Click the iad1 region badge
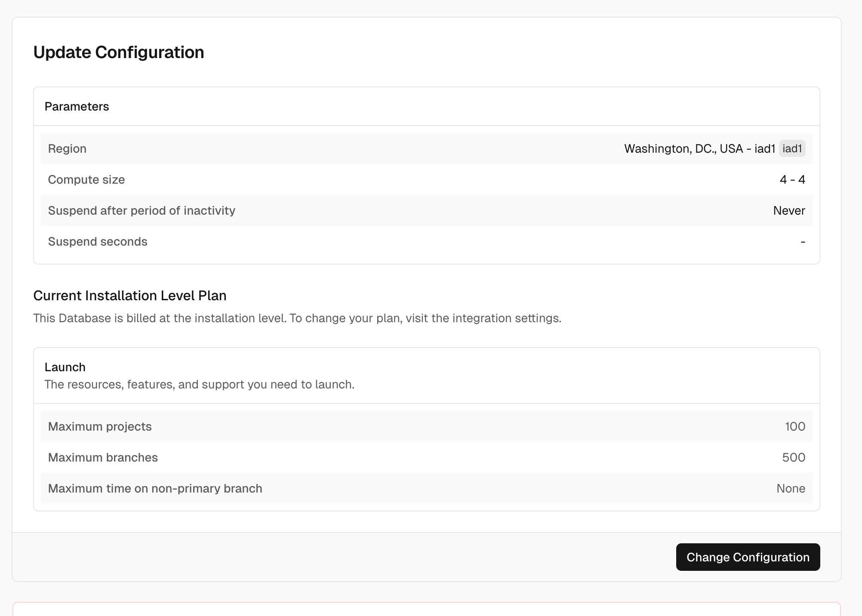 click(x=792, y=148)
